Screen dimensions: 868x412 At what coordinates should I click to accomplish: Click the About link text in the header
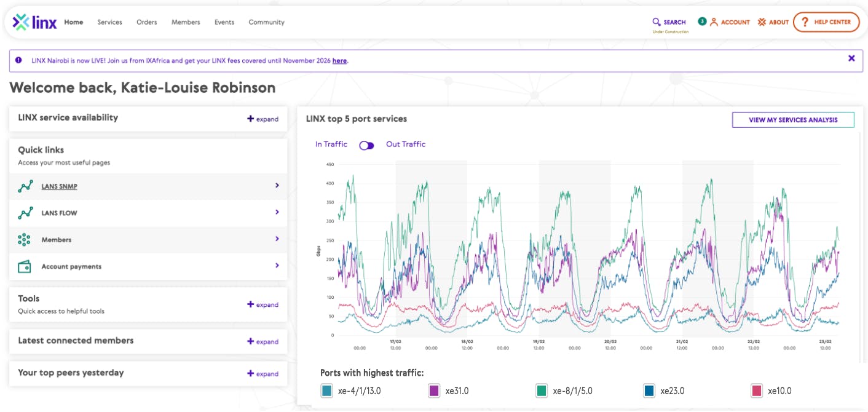779,22
